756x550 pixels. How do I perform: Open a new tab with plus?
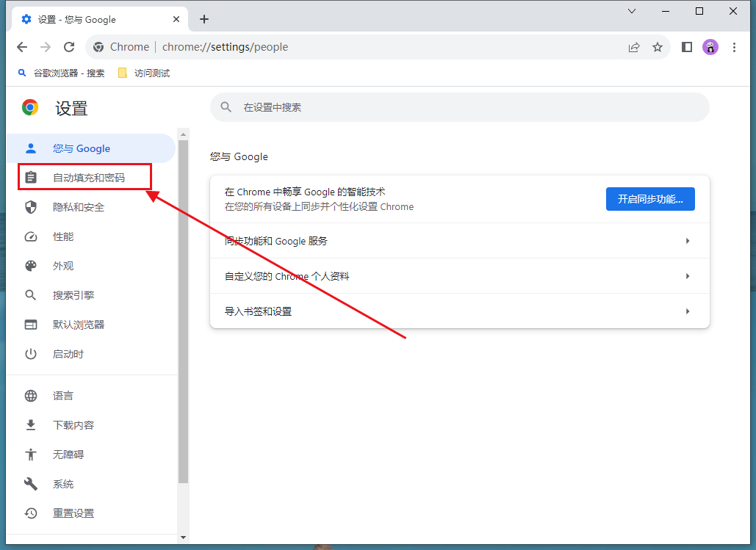[204, 19]
